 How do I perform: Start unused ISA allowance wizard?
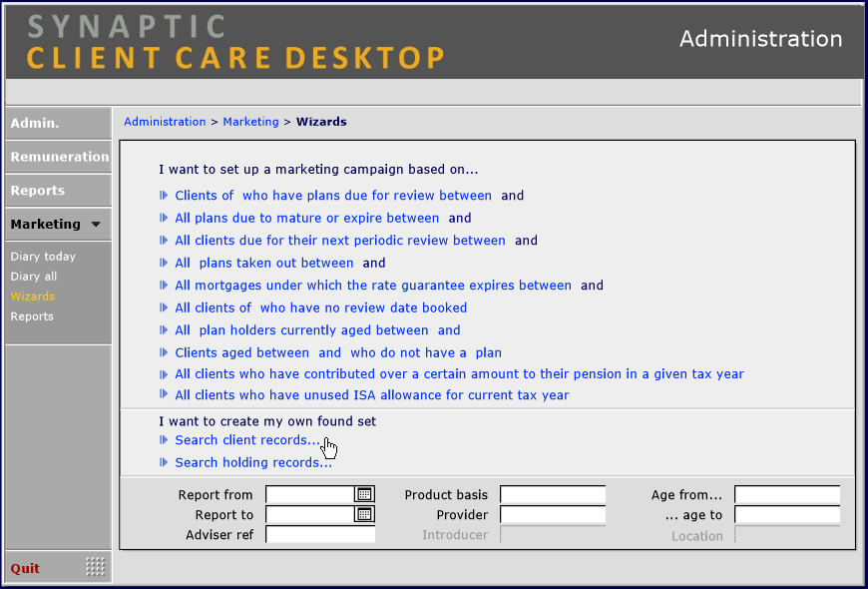point(372,395)
